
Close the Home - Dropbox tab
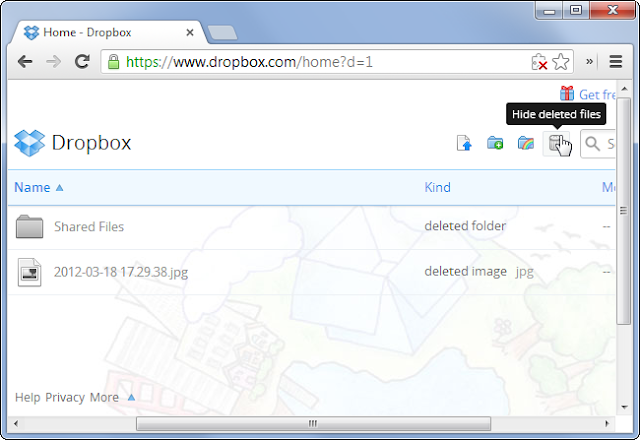tap(190, 33)
